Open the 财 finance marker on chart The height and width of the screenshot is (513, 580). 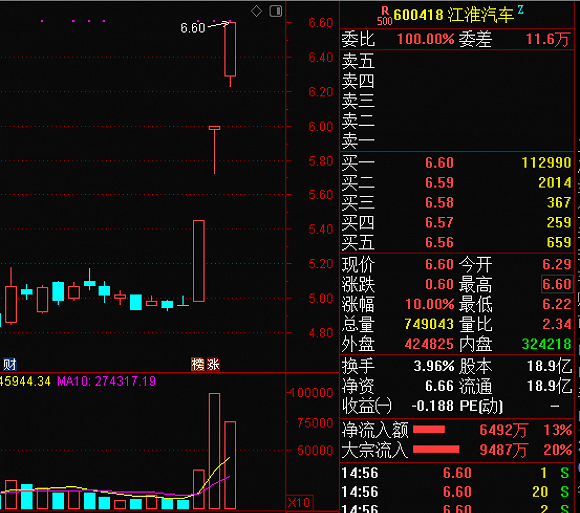[10, 365]
